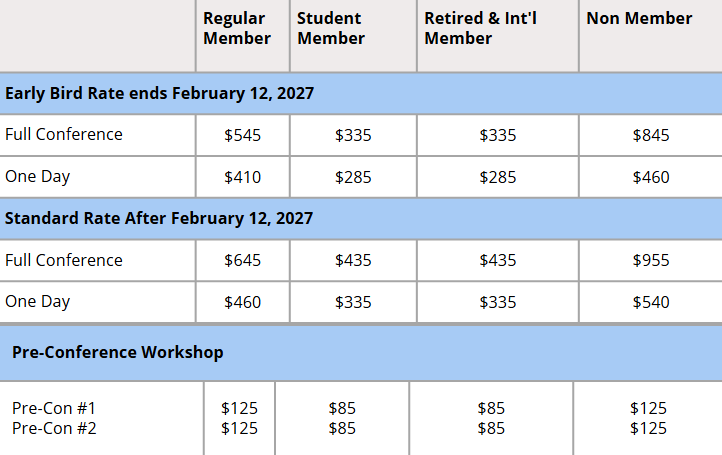Select the $955 Non Member standard price
The image size is (722, 455).
point(651,261)
